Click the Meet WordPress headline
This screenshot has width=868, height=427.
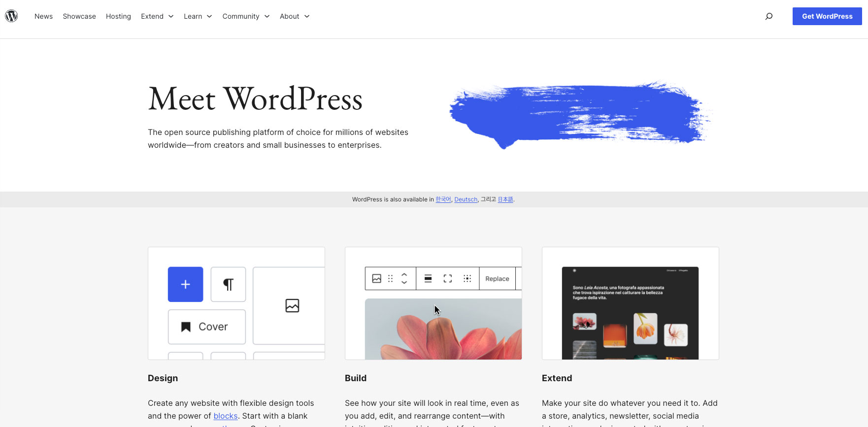tap(255, 99)
